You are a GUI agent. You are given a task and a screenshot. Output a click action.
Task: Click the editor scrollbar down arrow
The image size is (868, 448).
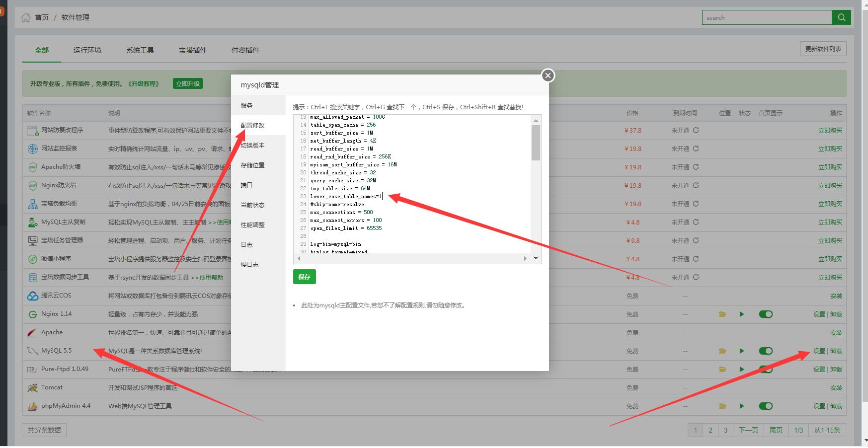point(536,258)
